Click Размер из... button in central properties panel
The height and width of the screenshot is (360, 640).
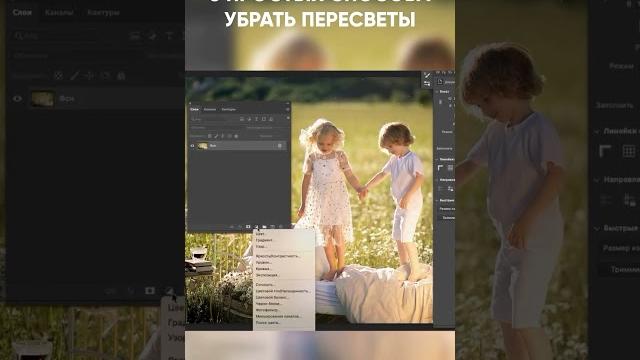coord(447,209)
